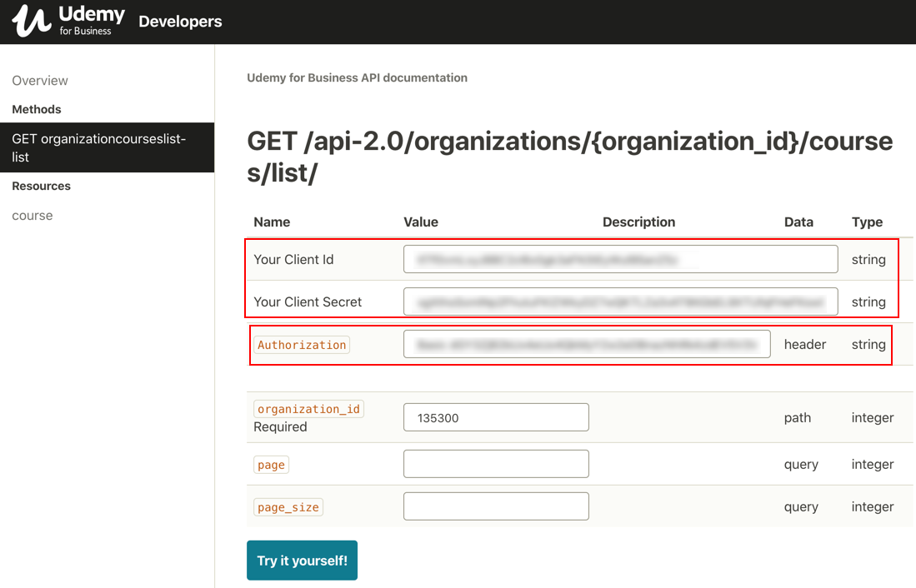Click the page_size parameter tag

coord(288,507)
